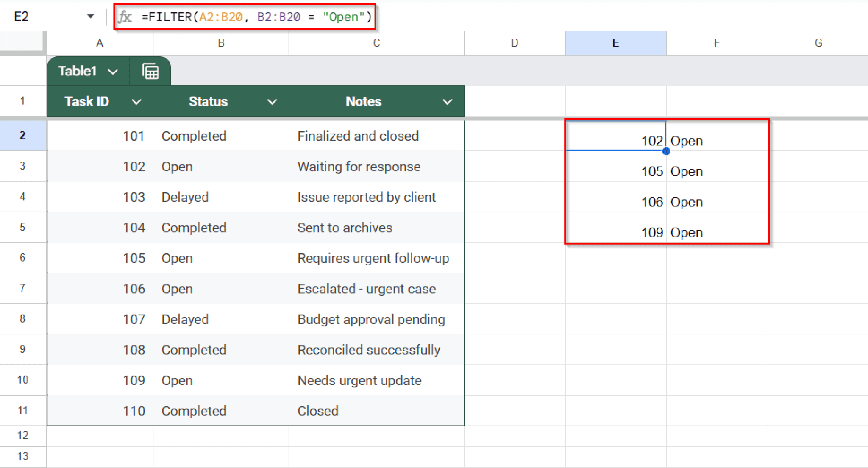
Task: Open the Table1 menu chevron
Action: click(x=113, y=71)
